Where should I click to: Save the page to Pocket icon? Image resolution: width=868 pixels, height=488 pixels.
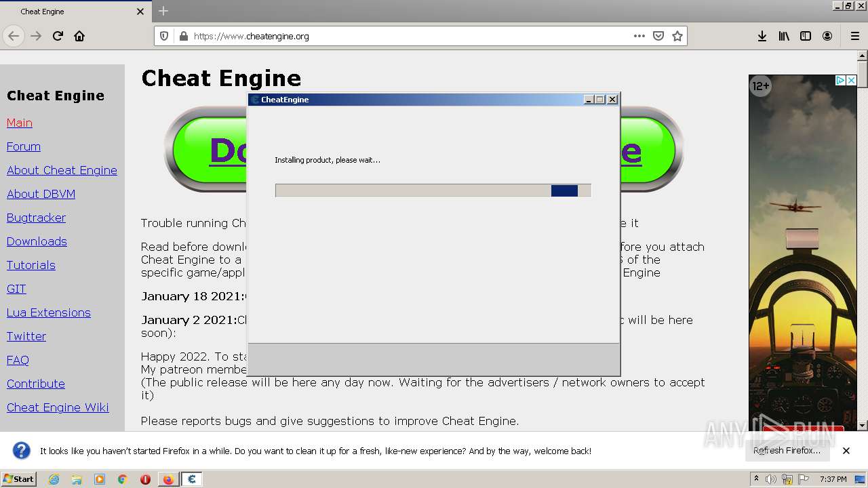658,36
